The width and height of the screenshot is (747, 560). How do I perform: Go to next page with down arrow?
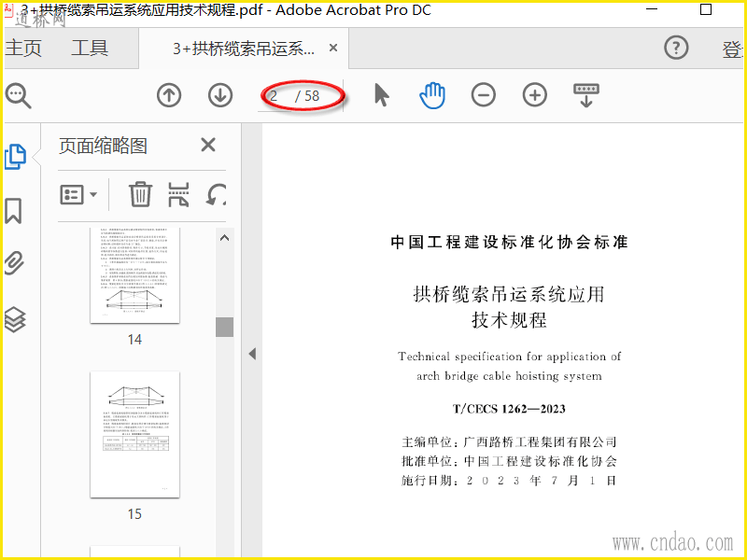pos(220,95)
